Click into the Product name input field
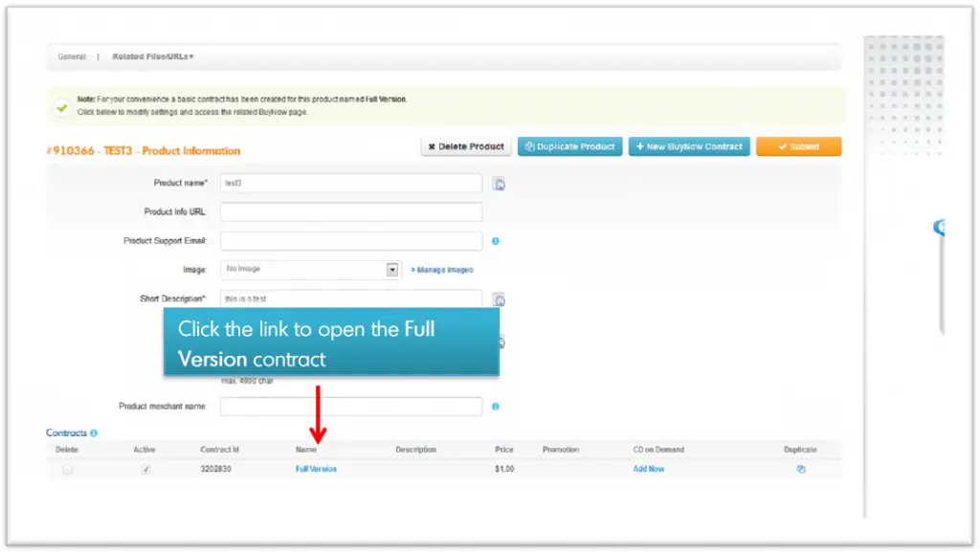 click(x=351, y=183)
